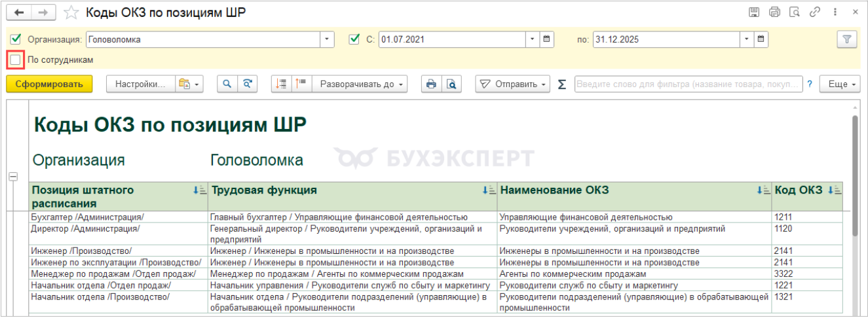The width and height of the screenshot is (868, 320).
Task: Go back with the left arrow button
Action: tap(18, 12)
